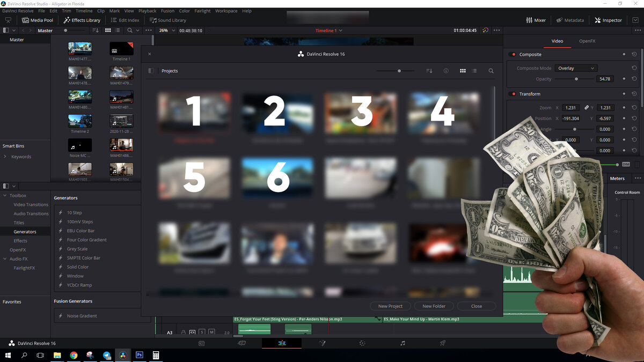Image resolution: width=644 pixels, height=362 pixels.
Task: Click the Close button in Projects dialog
Action: [477, 306]
